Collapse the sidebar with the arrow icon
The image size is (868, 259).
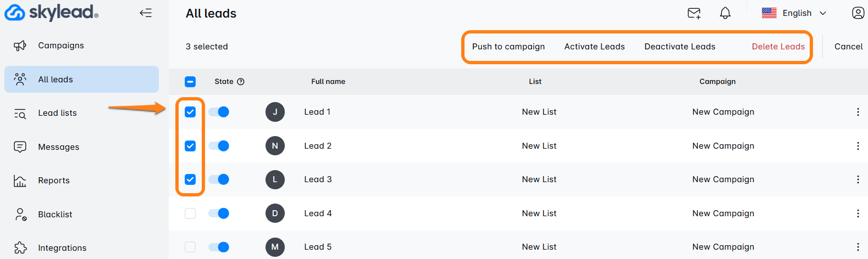coord(146,13)
